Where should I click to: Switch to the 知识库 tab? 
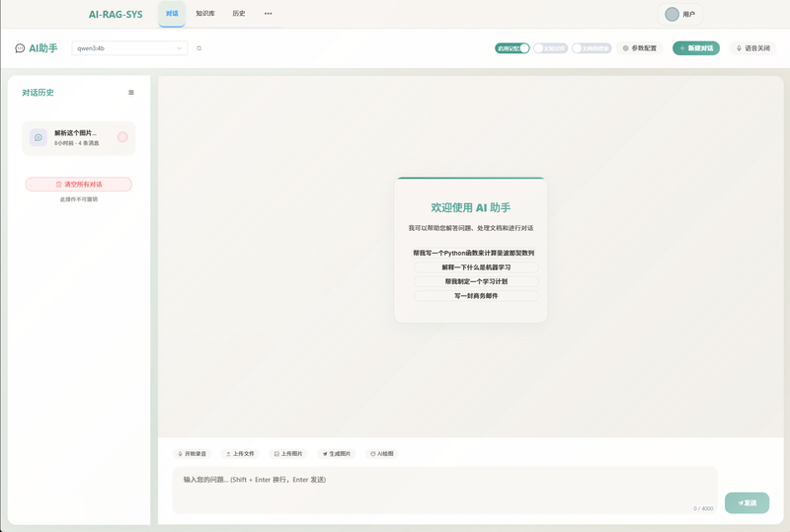click(x=205, y=14)
